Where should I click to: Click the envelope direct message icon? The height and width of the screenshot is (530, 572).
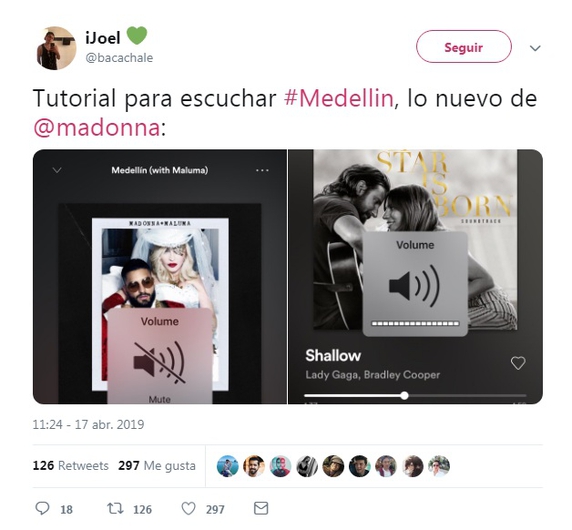click(x=261, y=508)
